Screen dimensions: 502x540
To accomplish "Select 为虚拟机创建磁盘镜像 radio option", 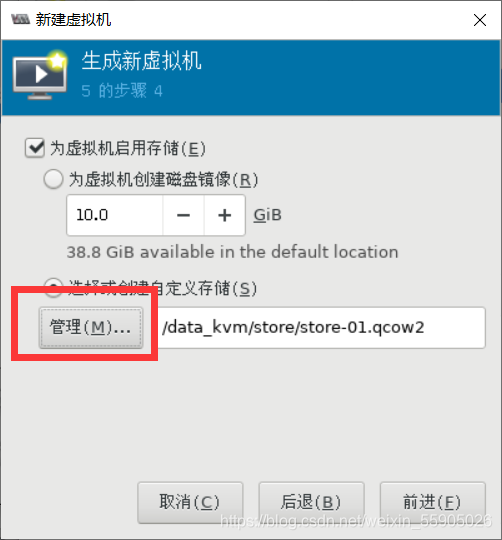I will [53, 179].
